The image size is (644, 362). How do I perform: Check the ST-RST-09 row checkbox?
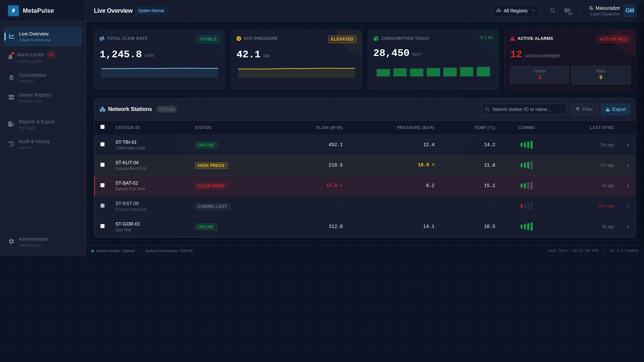point(102,206)
